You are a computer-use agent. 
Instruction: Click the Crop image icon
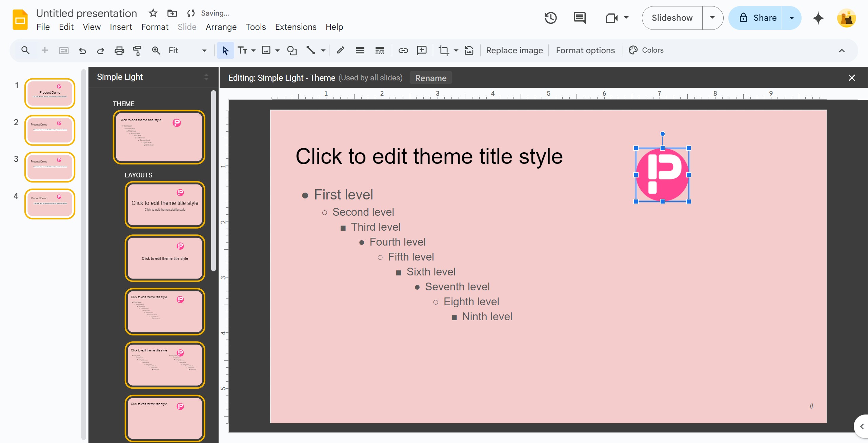click(444, 51)
